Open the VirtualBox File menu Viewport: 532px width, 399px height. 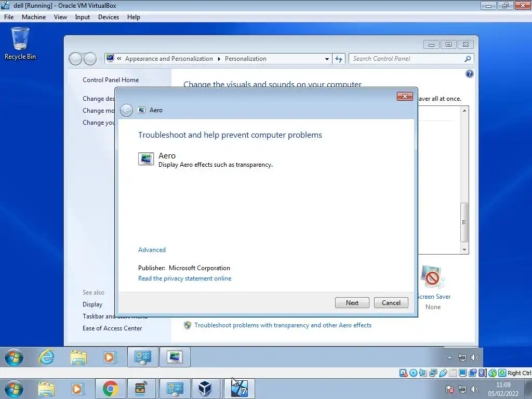point(9,17)
